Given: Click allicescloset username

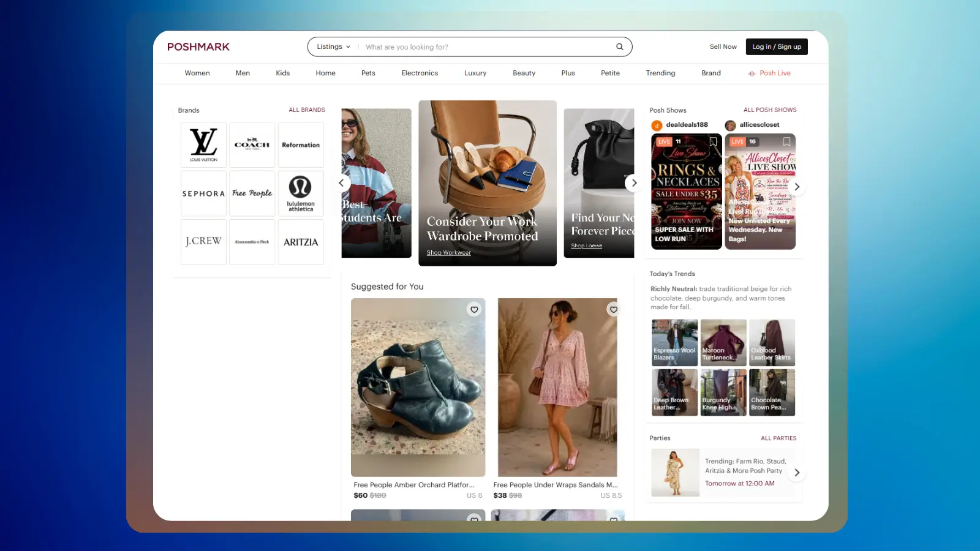Looking at the screenshot, I should [759, 125].
